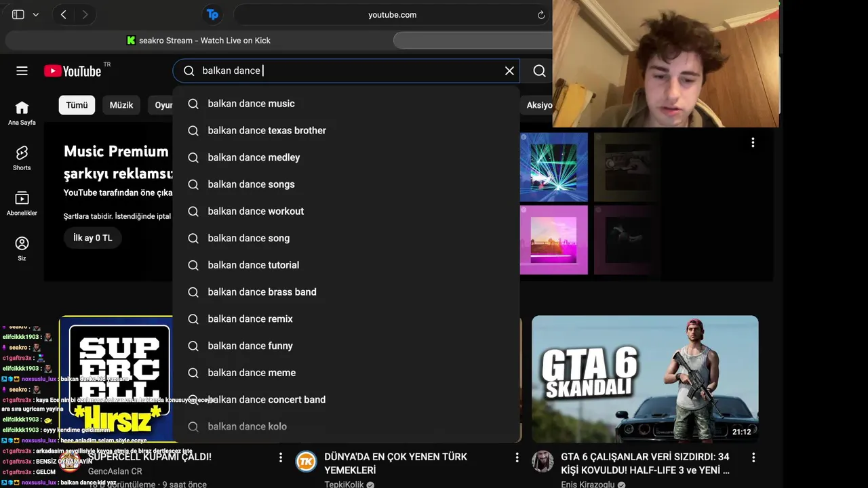
Task: Open the GTA 6 Skandalı video thumbnail
Action: coord(645,378)
